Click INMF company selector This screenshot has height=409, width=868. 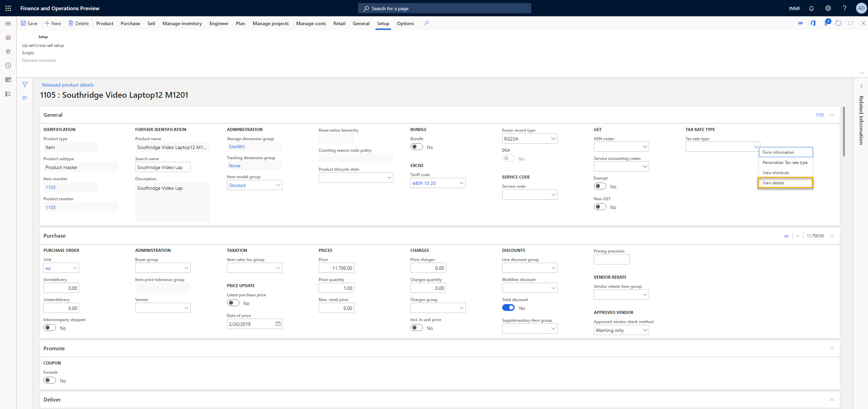795,8
